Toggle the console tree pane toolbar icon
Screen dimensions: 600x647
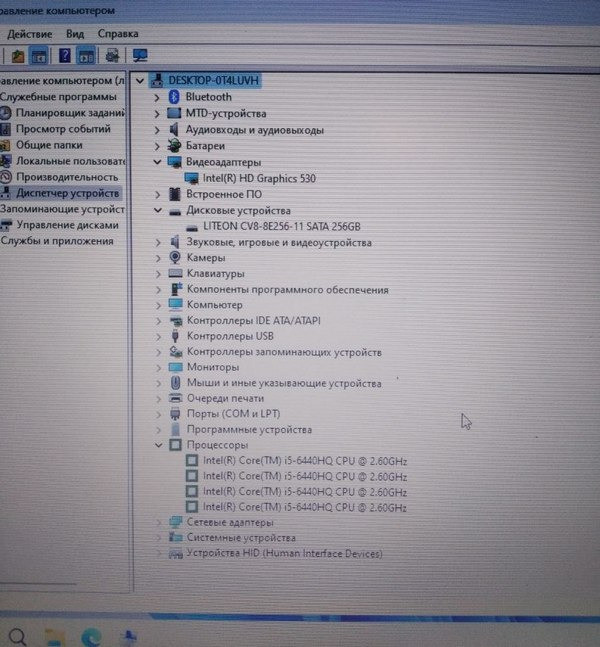(39, 56)
